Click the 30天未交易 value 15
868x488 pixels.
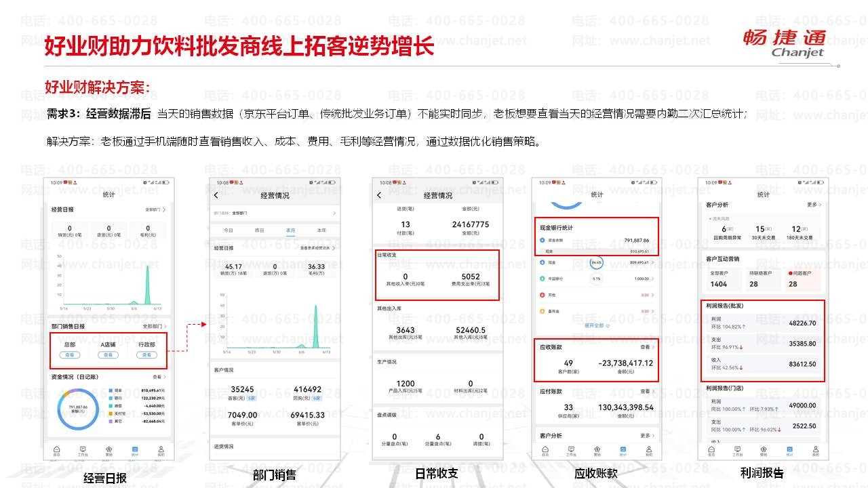click(761, 228)
